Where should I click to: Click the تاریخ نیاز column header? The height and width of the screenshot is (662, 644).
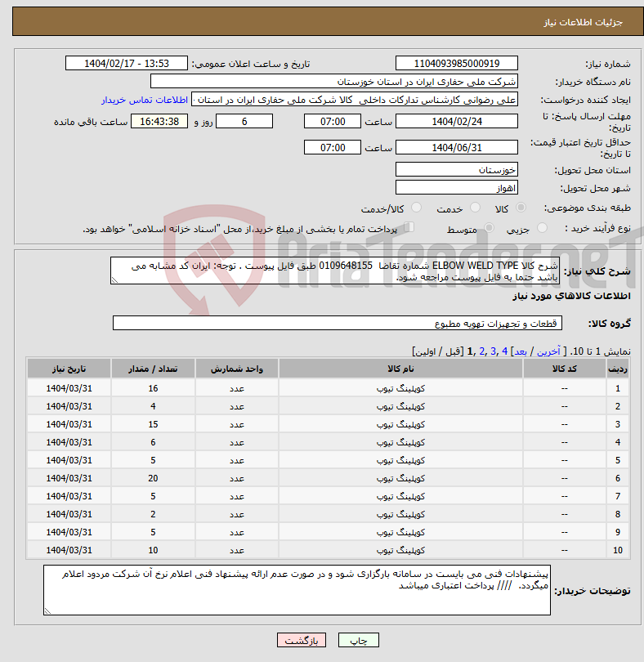click(x=69, y=369)
